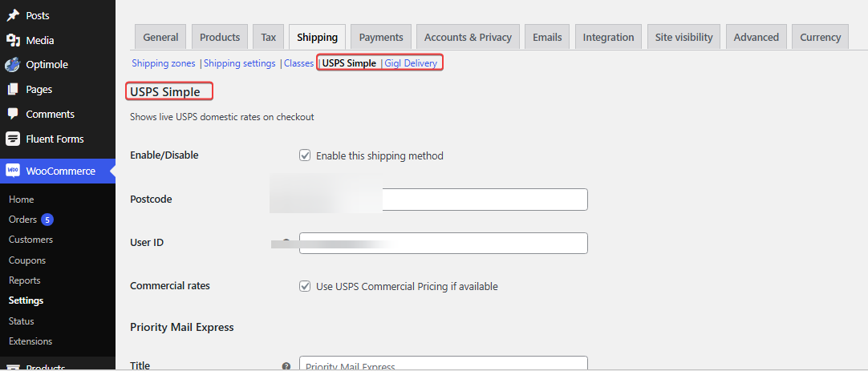Switch to the Tax tab
The image size is (868, 371).
tap(269, 37)
